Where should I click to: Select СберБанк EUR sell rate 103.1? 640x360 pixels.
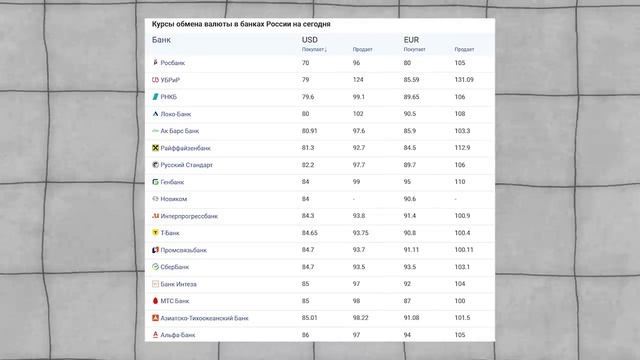point(462,267)
